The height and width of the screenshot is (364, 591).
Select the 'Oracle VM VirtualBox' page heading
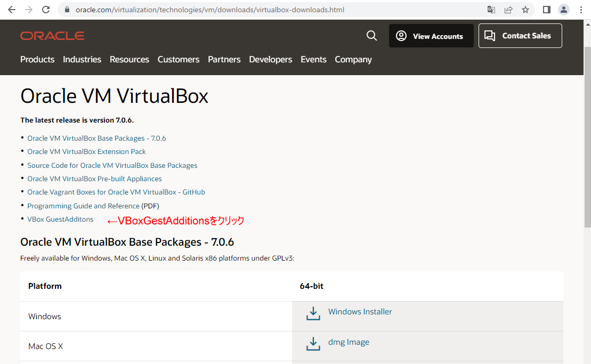tap(114, 96)
